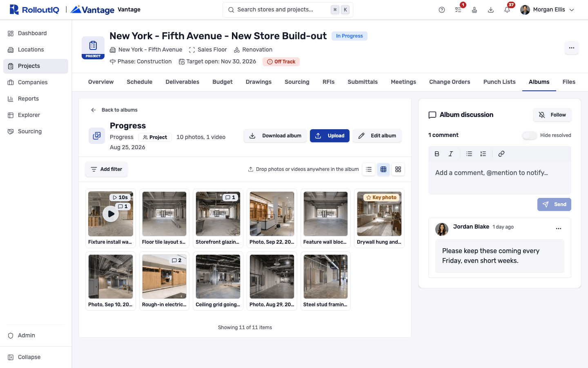Switch to the Overview tab
The width and height of the screenshot is (588, 368).
101,82
